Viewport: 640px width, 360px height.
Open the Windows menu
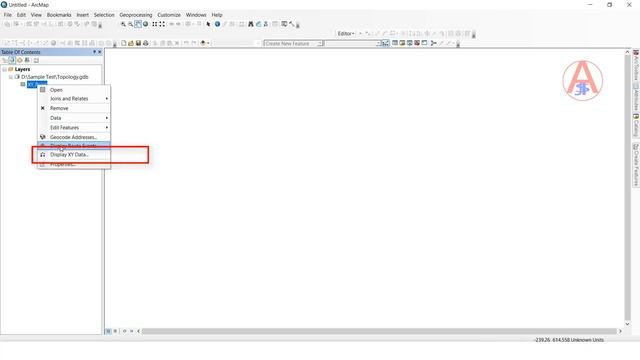196,15
